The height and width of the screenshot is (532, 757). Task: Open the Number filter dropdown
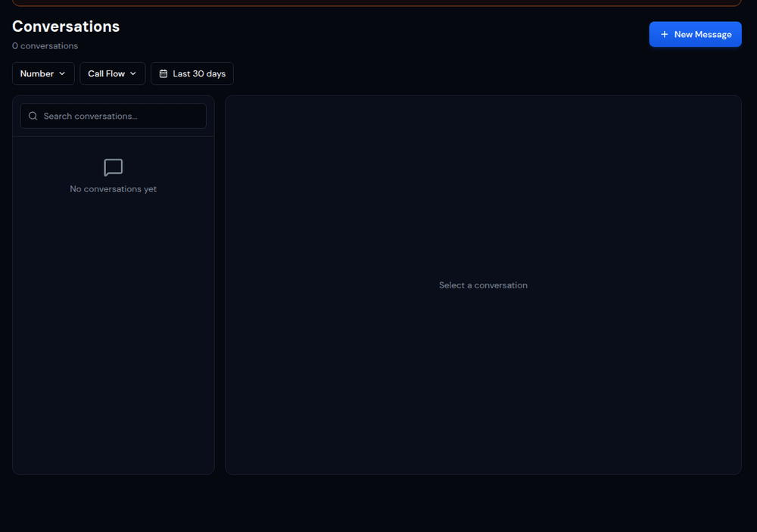coord(43,73)
